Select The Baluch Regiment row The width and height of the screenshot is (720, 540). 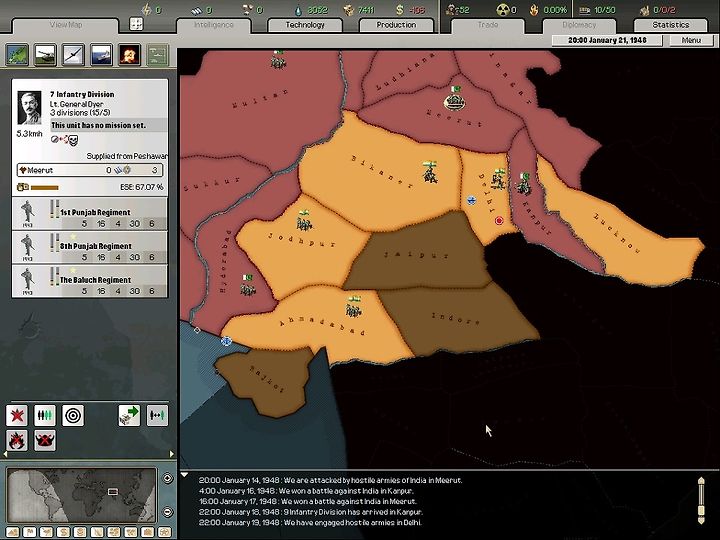pos(90,281)
